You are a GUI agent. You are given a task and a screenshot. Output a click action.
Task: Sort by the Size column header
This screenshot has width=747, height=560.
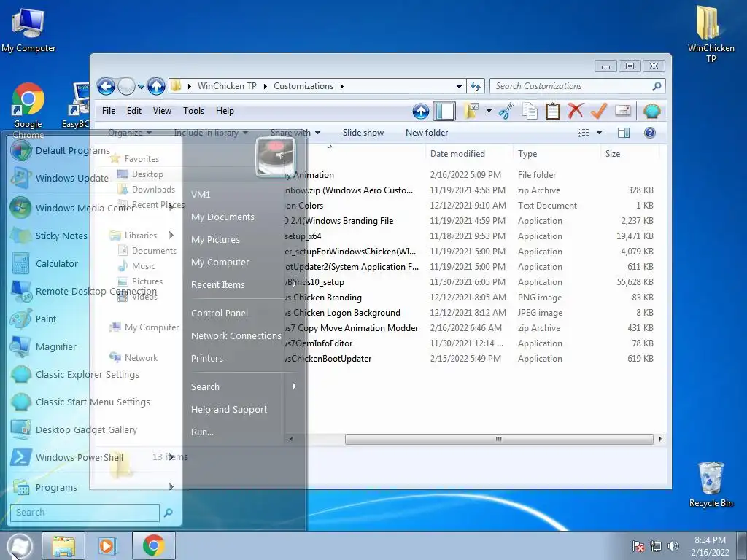613,154
